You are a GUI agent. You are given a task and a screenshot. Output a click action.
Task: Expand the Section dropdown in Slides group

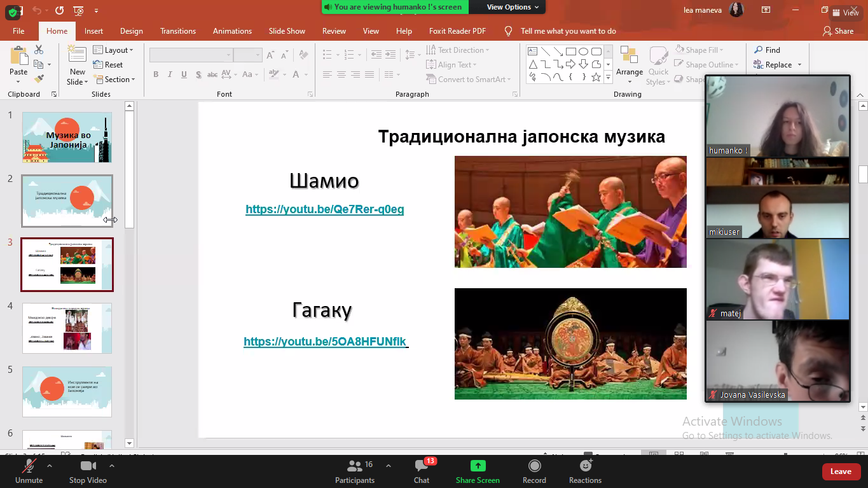114,80
